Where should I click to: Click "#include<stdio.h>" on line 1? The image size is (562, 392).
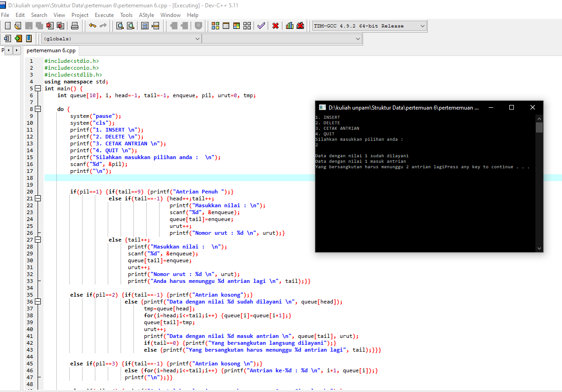(72, 61)
